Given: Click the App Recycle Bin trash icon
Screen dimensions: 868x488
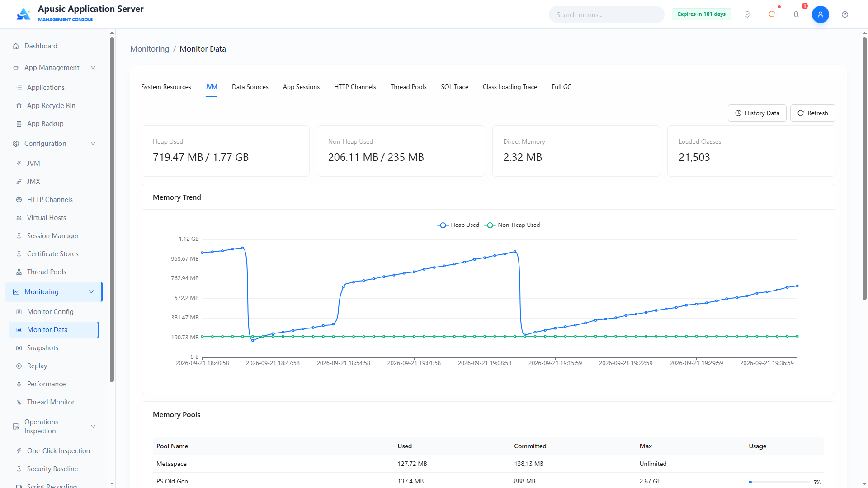Looking at the screenshot, I should [19, 106].
